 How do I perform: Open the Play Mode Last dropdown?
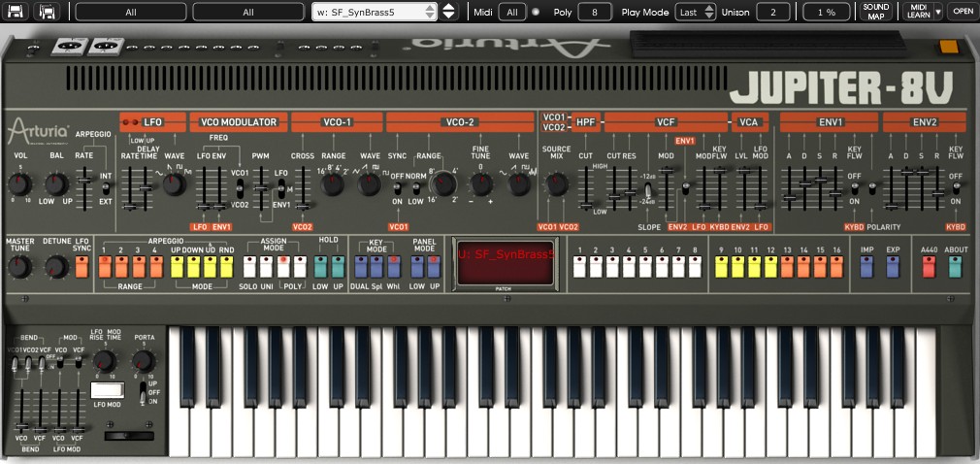tap(695, 12)
